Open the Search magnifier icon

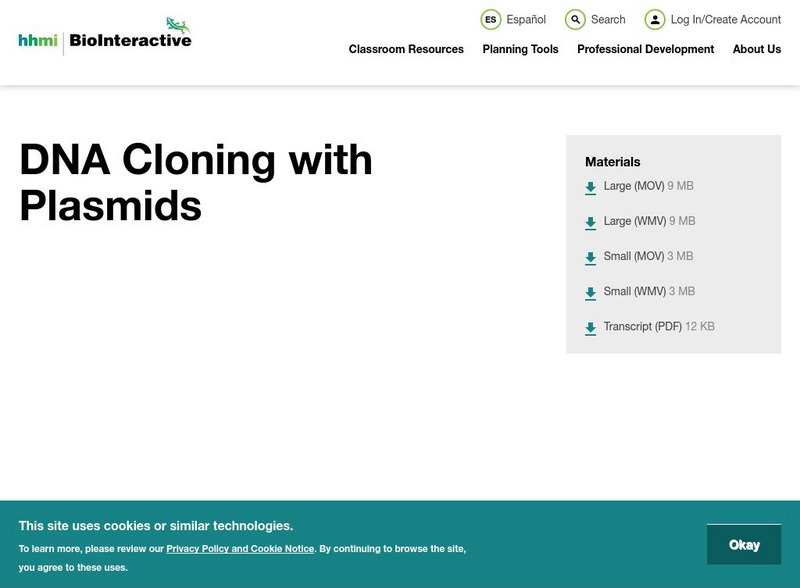575,19
